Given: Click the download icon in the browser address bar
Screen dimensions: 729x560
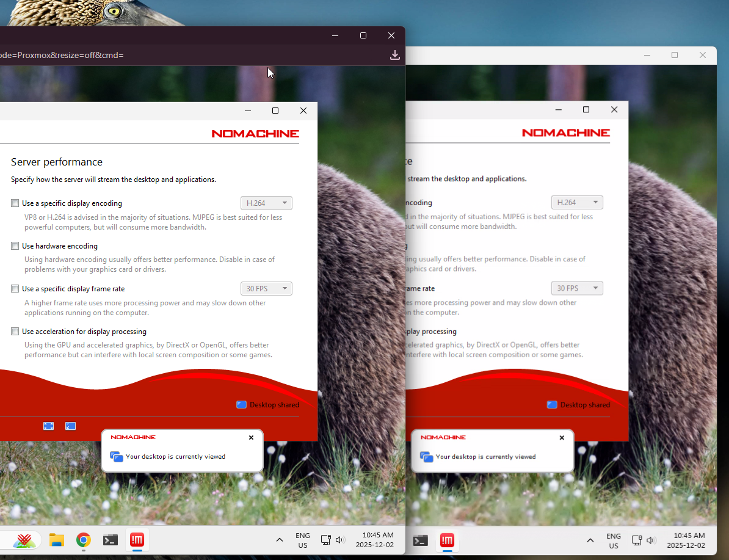Looking at the screenshot, I should pos(395,55).
